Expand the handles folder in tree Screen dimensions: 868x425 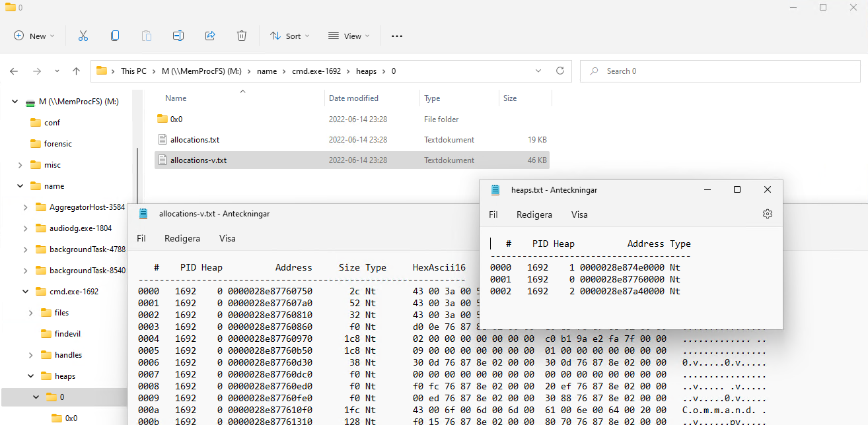(30, 355)
